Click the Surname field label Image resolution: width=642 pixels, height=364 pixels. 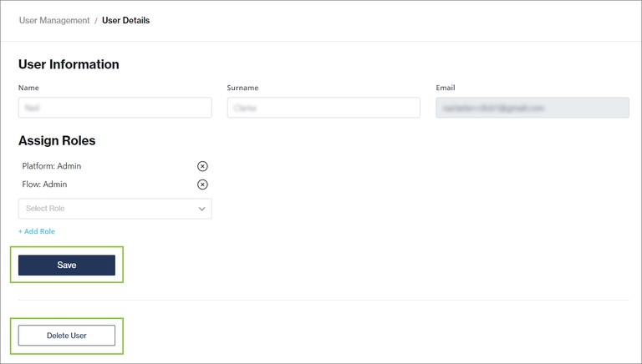tap(242, 88)
